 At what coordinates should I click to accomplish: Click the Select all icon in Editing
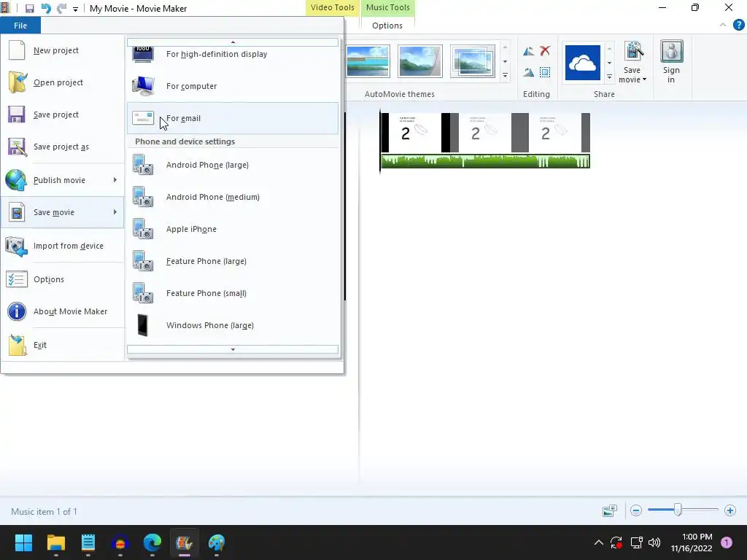(545, 72)
